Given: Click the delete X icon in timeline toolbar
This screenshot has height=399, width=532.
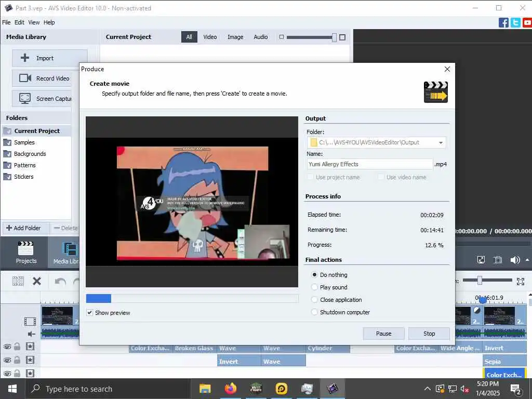Looking at the screenshot, I should pyautogui.click(x=37, y=281).
